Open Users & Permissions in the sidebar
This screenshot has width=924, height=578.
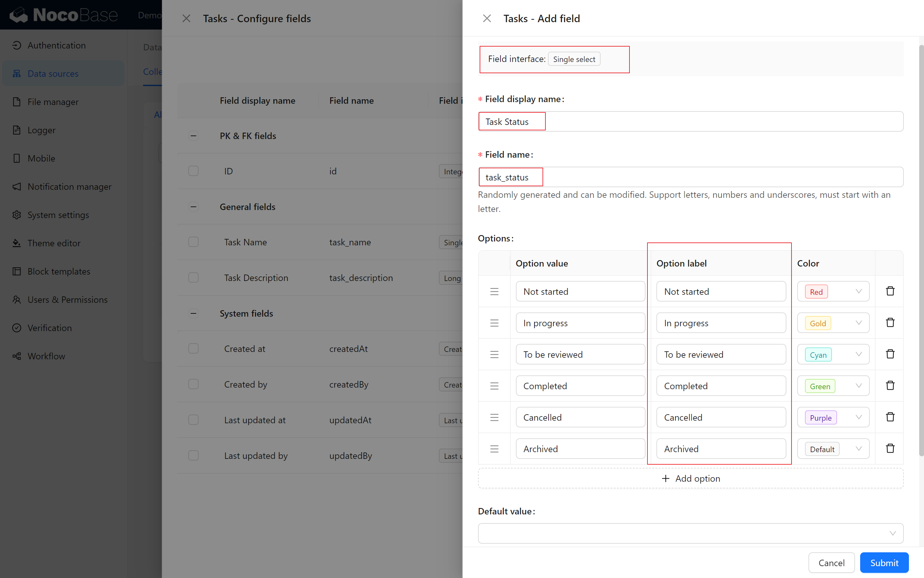point(64,300)
